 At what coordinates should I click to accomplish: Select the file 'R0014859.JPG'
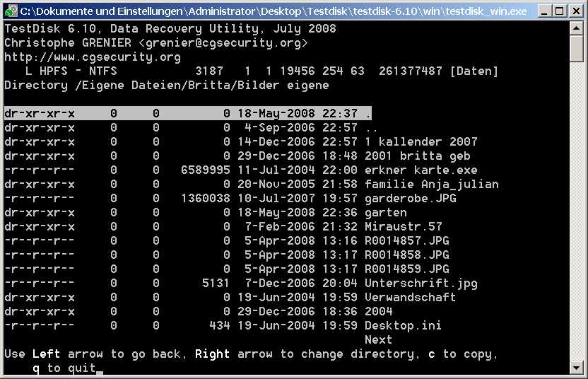(x=227, y=269)
